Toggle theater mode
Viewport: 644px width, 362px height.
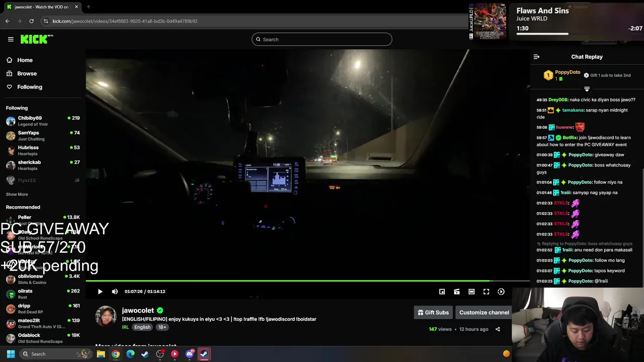tap(471, 292)
